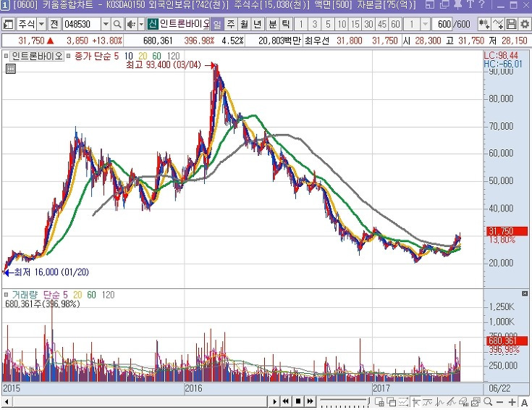Image resolution: width=532 pixels, height=410 pixels.
Task: Click the stock search magnifier icon
Action: pos(117,24)
